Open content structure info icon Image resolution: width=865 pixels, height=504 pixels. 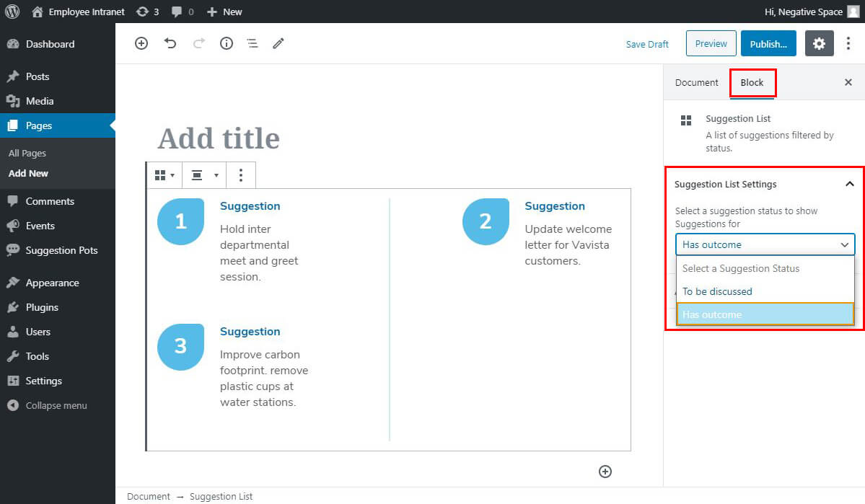(227, 43)
